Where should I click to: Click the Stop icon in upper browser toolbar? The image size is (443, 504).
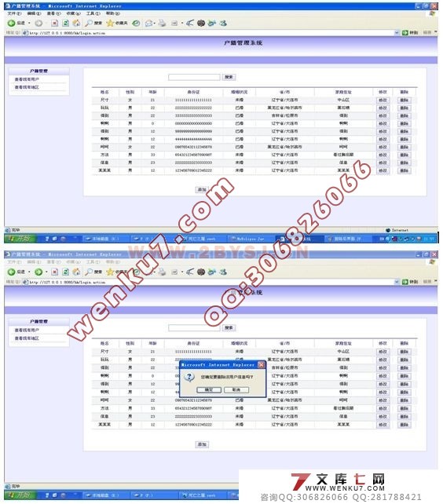tap(55, 23)
